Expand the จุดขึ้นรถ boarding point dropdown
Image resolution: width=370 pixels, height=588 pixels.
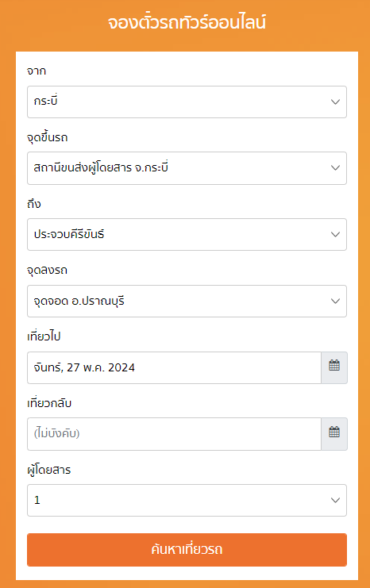pyautogui.click(x=187, y=168)
